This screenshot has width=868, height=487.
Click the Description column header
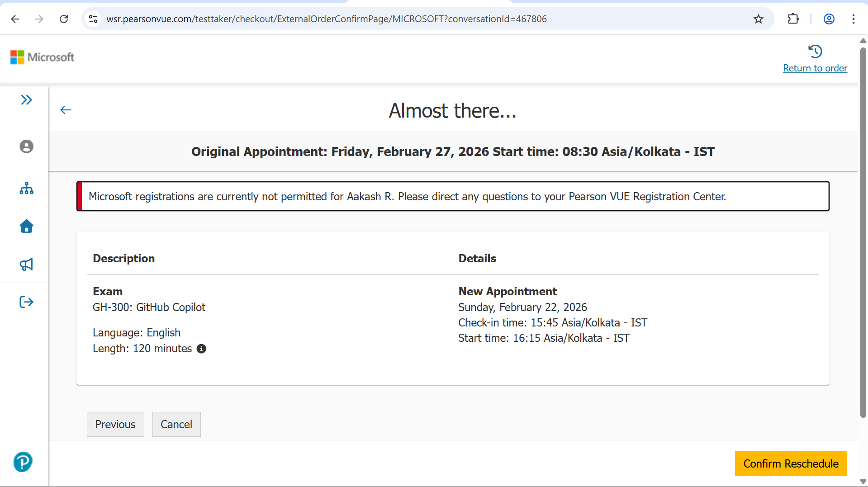(124, 258)
